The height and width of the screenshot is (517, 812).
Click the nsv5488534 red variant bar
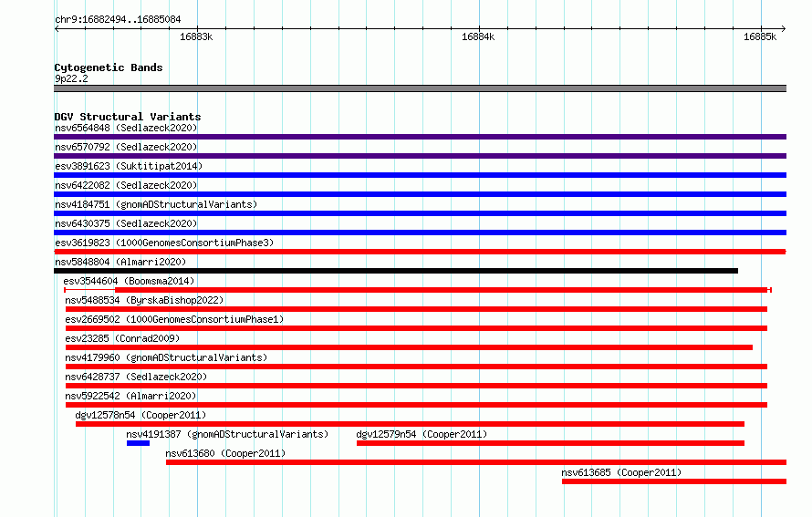pos(416,309)
